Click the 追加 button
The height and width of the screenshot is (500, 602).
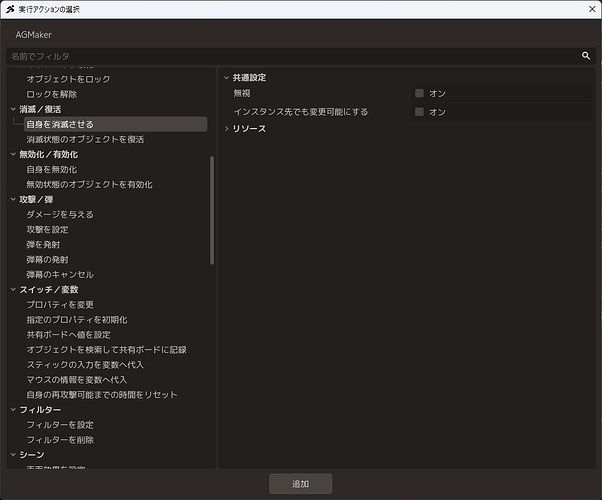[x=300, y=484]
